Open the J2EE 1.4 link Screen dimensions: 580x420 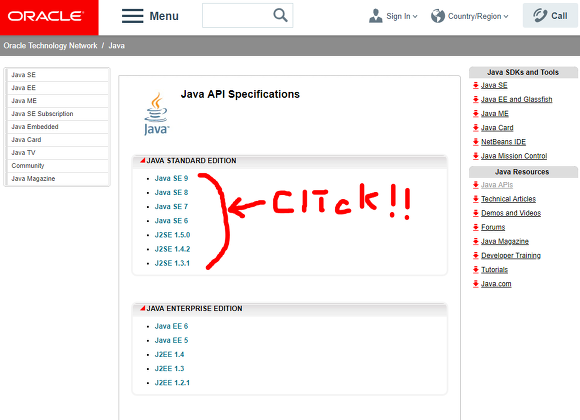[x=169, y=355]
